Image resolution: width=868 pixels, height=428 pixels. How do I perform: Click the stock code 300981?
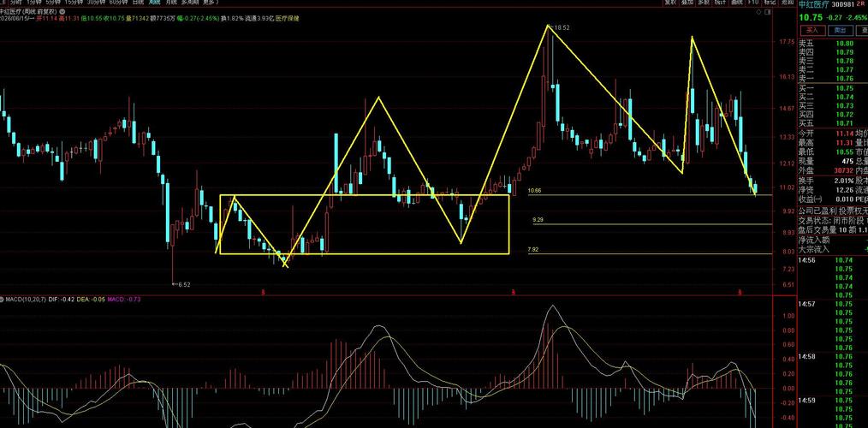[x=843, y=4]
